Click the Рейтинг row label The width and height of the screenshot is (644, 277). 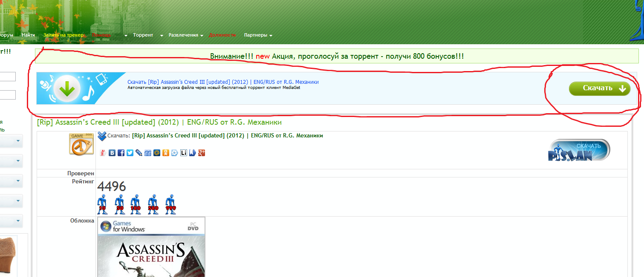click(83, 182)
